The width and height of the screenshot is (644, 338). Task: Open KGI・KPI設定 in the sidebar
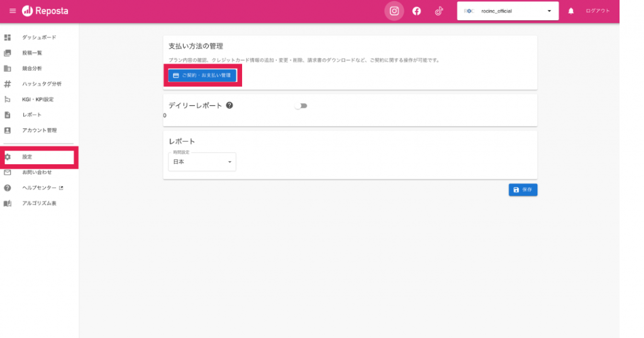pyautogui.click(x=38, y=99)
